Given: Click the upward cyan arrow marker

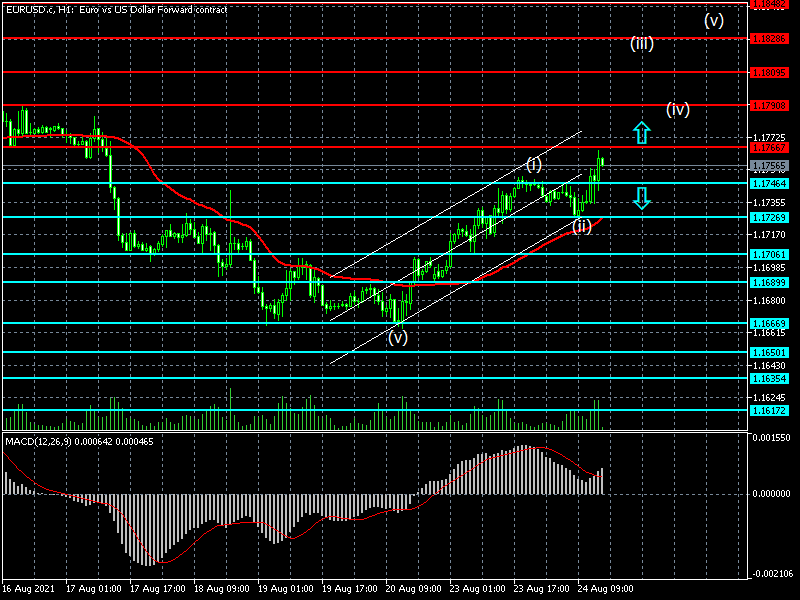Looking at the screenshot, I should tap(641, 132).
